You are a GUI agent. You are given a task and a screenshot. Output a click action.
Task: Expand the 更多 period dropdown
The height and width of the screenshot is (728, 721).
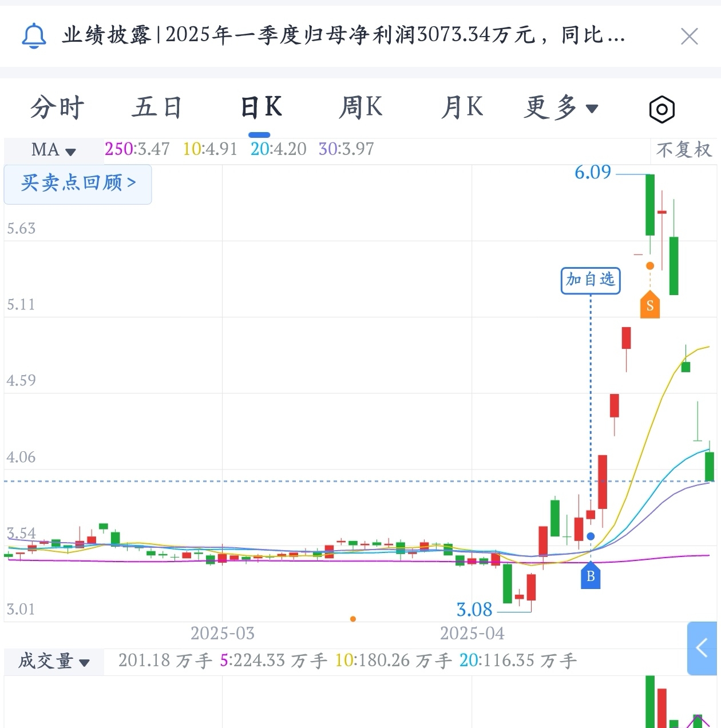pos(561,108)
